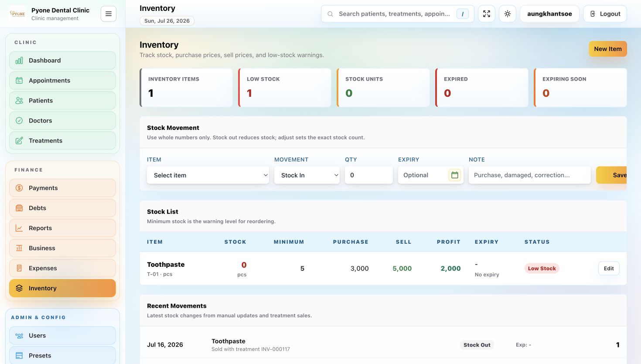Click the Sun, Jul 26, 2026 date chip
The image size is (641, 364).
(167, 21)
